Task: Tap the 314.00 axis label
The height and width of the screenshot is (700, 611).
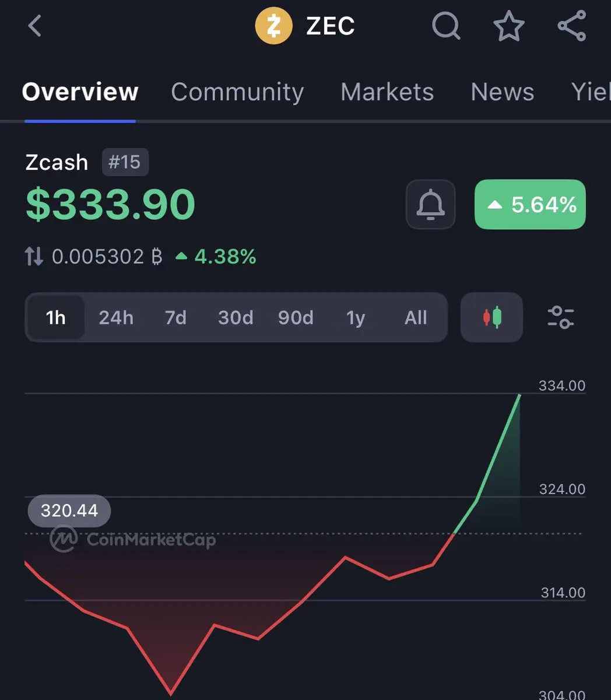Action: [562, 593]
